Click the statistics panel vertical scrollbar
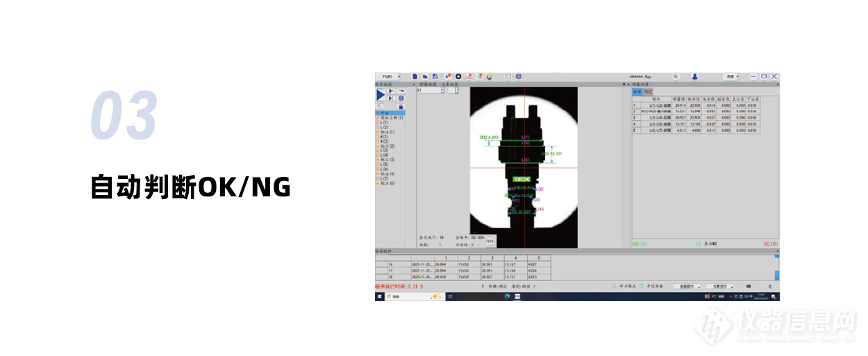Screen dimensions: 868x356 pyautogui.click(x=777, y=267)
